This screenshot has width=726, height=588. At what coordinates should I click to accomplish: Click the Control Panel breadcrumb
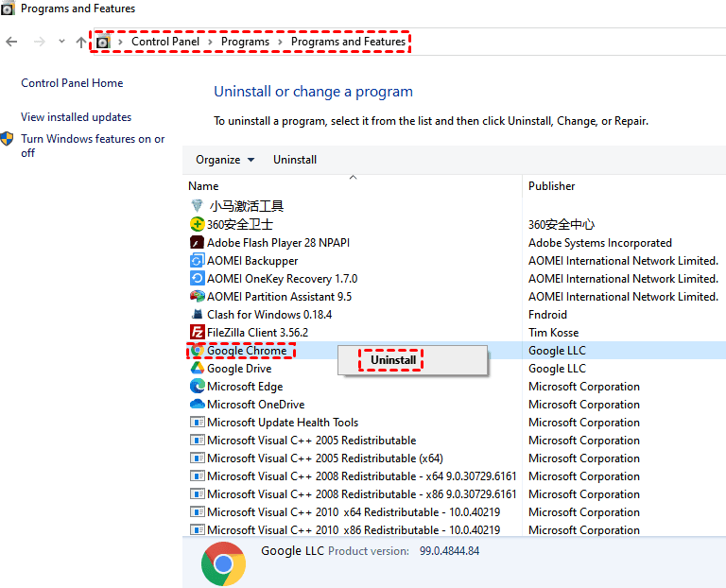165,42
